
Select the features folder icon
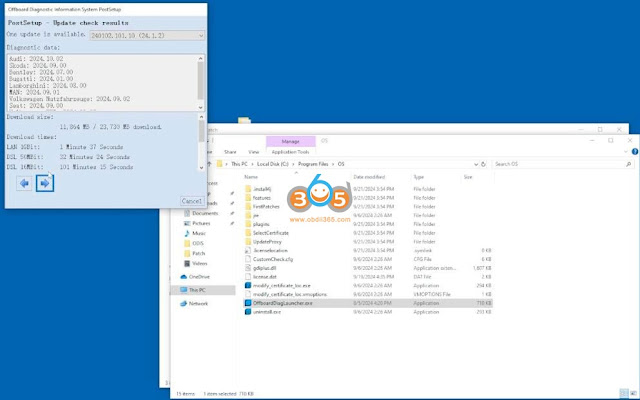[248, 198]
